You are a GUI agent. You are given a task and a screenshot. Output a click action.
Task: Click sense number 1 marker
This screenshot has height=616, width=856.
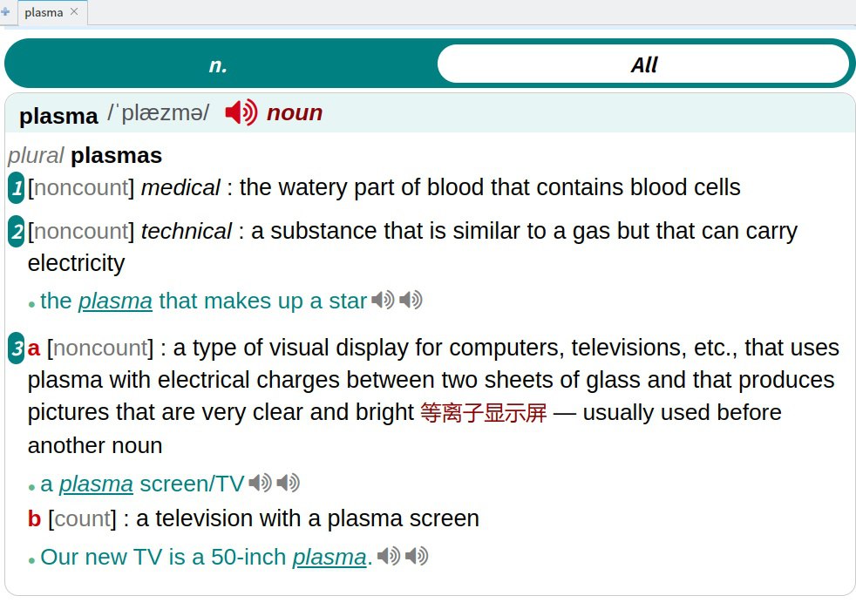[17, 187]
